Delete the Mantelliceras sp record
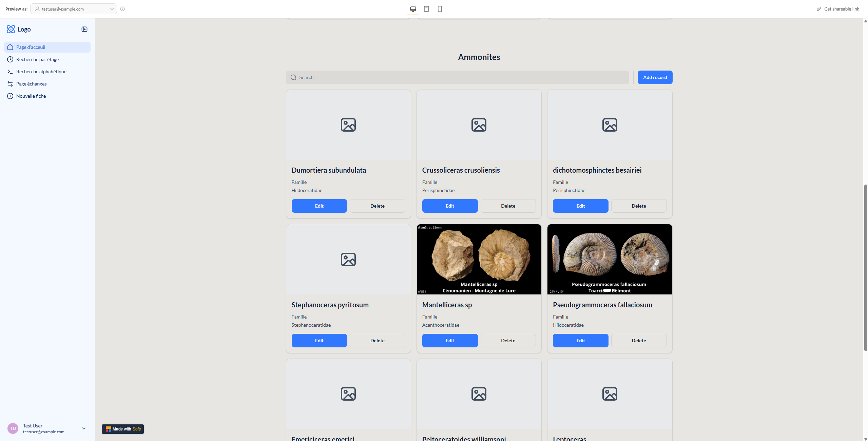This screenshot has width=868, height=441. pos(508,341)
